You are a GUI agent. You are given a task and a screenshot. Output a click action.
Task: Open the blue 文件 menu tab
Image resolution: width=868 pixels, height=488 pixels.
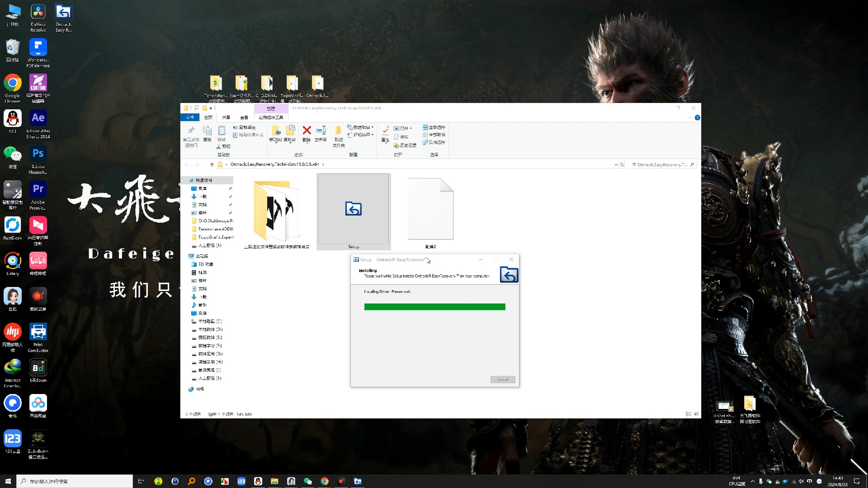190,117
